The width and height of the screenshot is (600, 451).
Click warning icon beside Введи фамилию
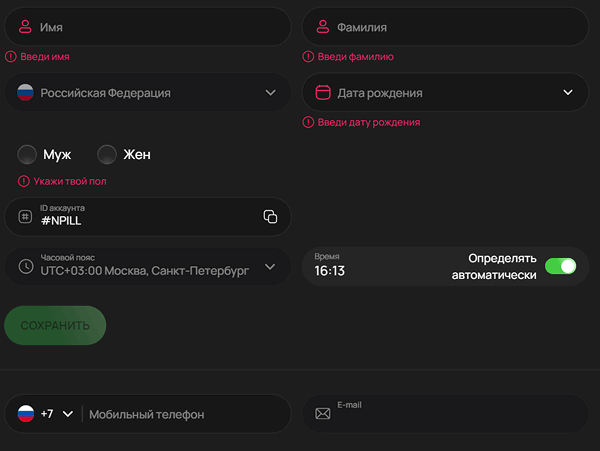[x=308, y=57]
